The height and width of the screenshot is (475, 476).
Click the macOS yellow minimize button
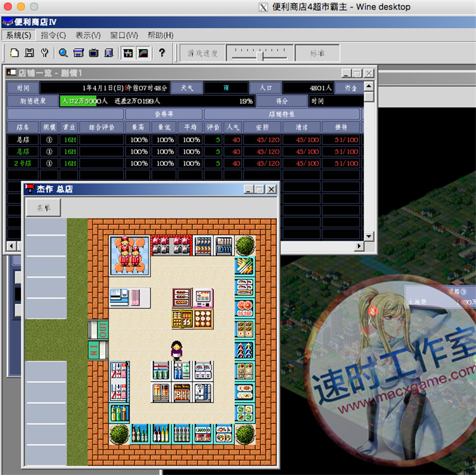21,6
